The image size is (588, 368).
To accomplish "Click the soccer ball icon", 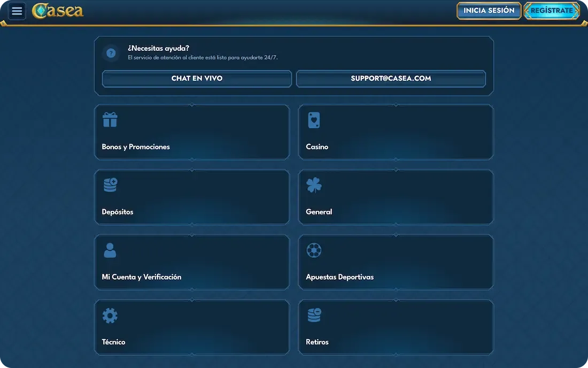I will pos(314,250).
